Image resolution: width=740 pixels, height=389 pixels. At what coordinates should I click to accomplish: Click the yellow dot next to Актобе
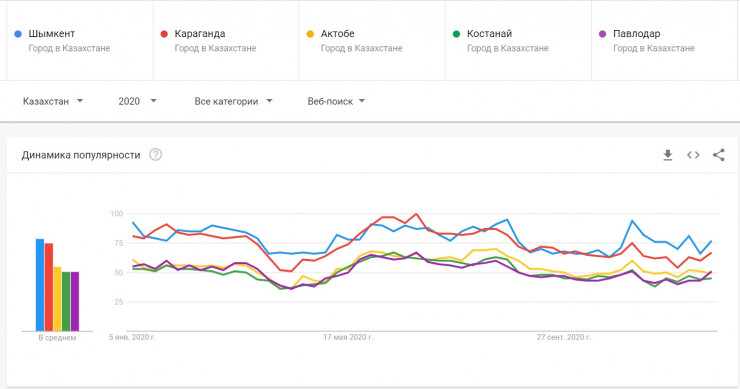(310, 34)
